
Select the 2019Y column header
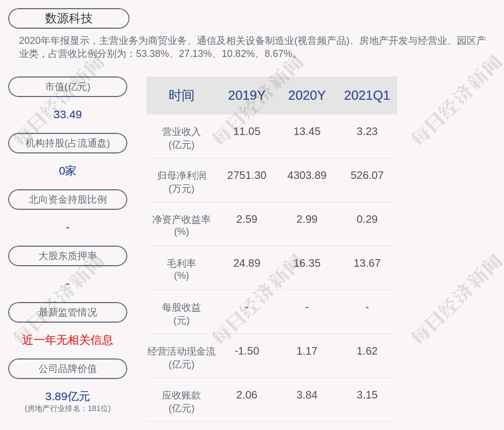pos(247,95)
